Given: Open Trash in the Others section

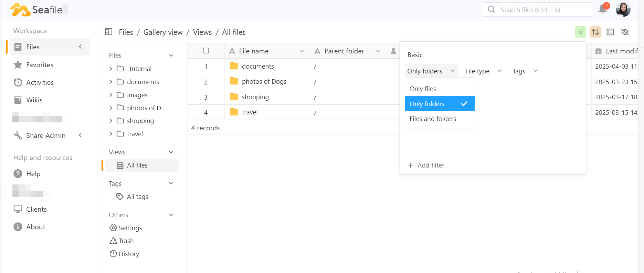Looking at the screenshot, I should point(126,241).
